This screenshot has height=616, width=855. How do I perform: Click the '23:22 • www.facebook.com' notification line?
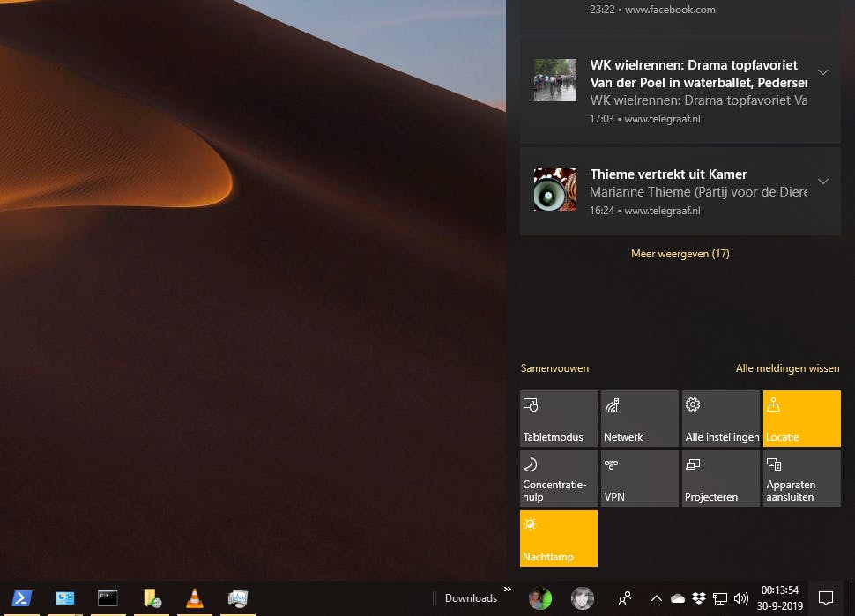[x=652, y=10]
